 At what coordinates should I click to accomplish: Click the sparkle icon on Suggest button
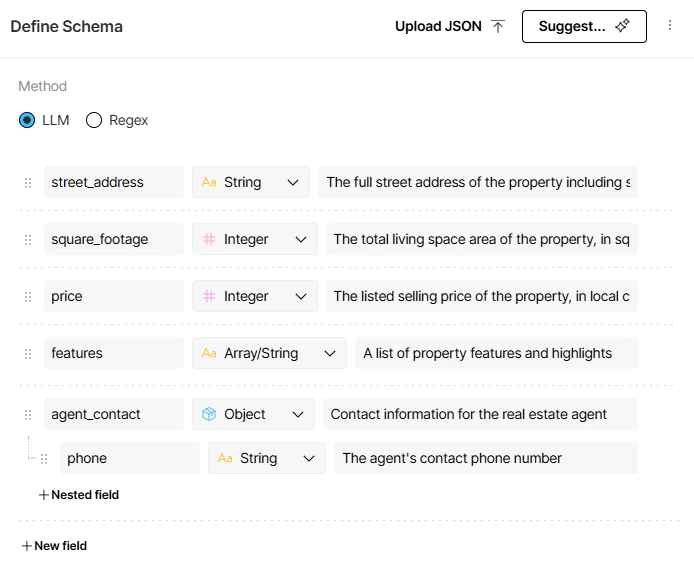coord(622,26)
